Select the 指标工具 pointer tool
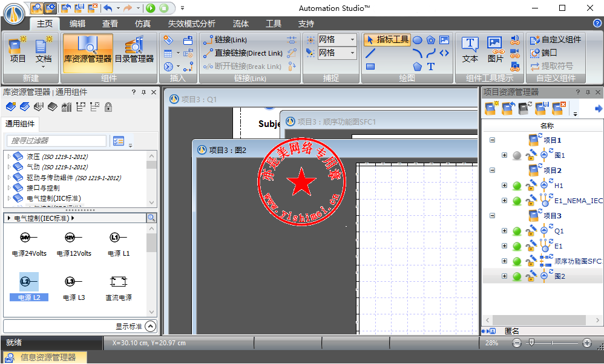 (x=387, y=40)
